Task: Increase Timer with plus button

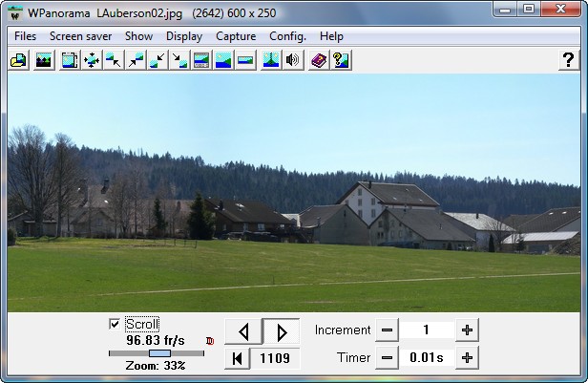Action: [467, 358]
